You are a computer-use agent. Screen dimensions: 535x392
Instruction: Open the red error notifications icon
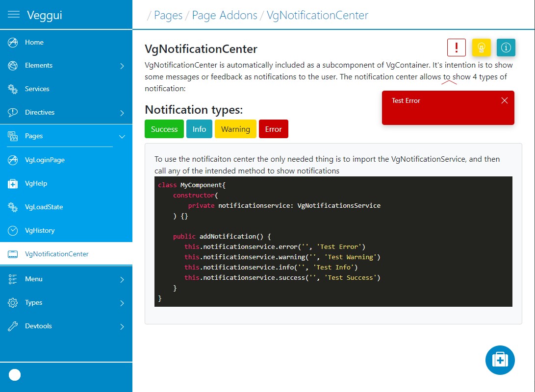pyautogui.click(x=457, y=48)
